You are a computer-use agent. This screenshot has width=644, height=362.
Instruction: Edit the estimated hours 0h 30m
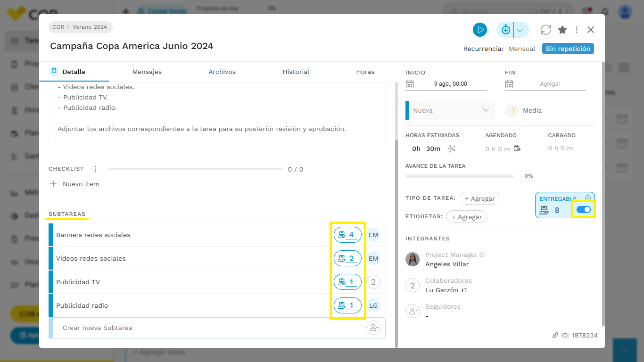pos(426,148)
